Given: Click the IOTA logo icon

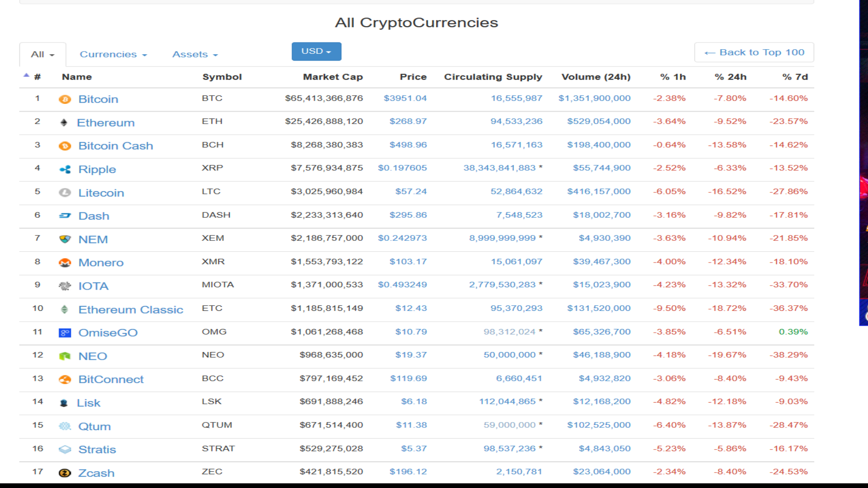Looking at the screenshot, I should [65, 286].
